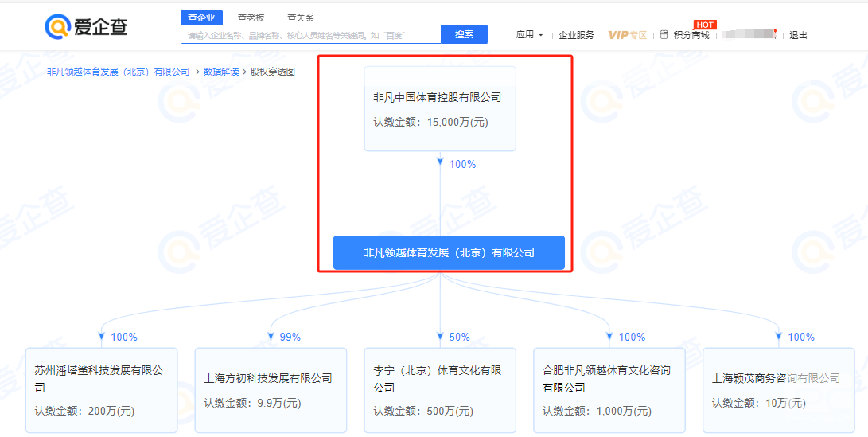Switch to the 查老板 tab

click(x=251, y=18)
